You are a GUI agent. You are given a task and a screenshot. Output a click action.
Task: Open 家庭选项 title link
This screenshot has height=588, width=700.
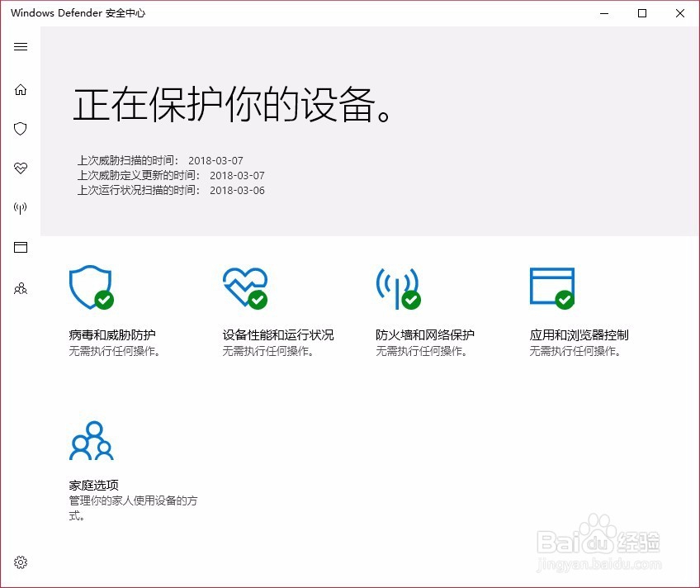(x=94, y=485)
